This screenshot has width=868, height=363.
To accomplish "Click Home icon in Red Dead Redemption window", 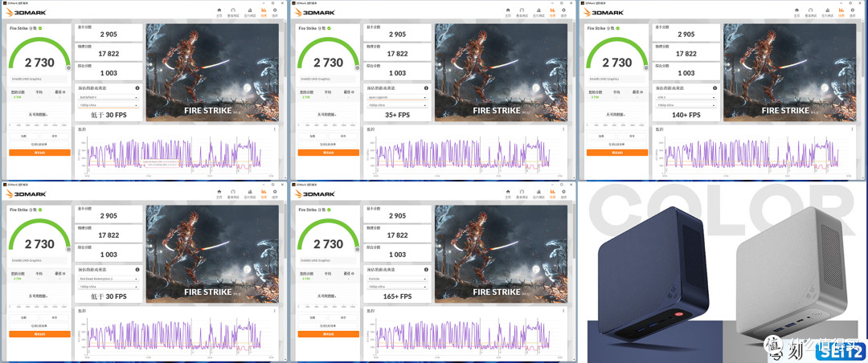I will coord(219,193).
